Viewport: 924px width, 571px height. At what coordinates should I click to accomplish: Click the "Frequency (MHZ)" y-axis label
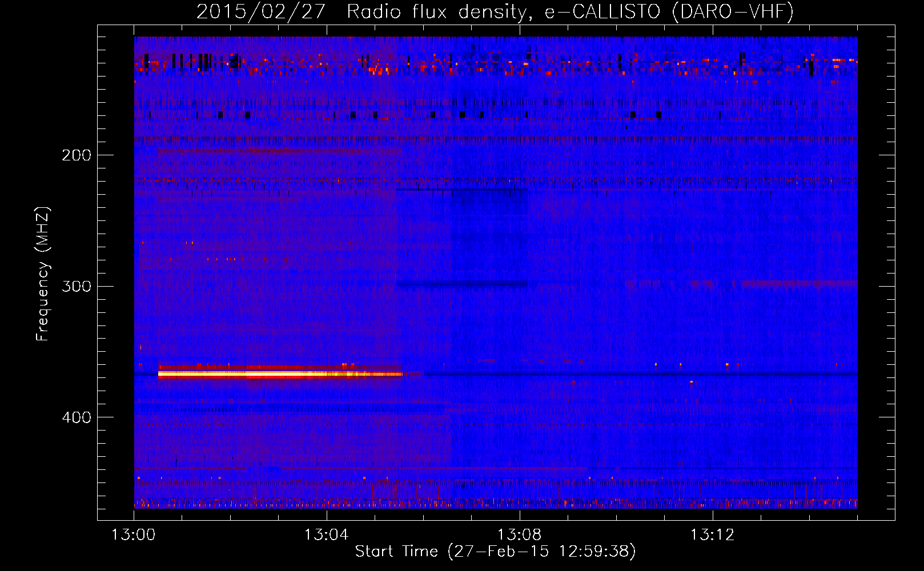(x=43, y=274)
